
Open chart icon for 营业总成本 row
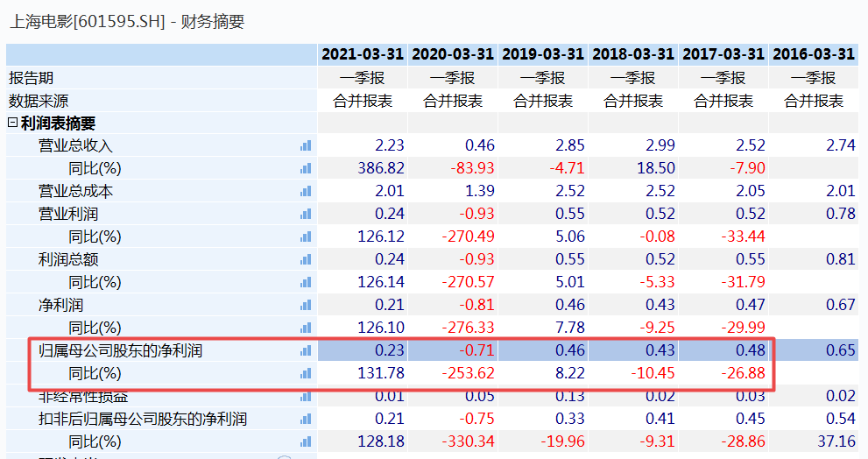point(306,191)
